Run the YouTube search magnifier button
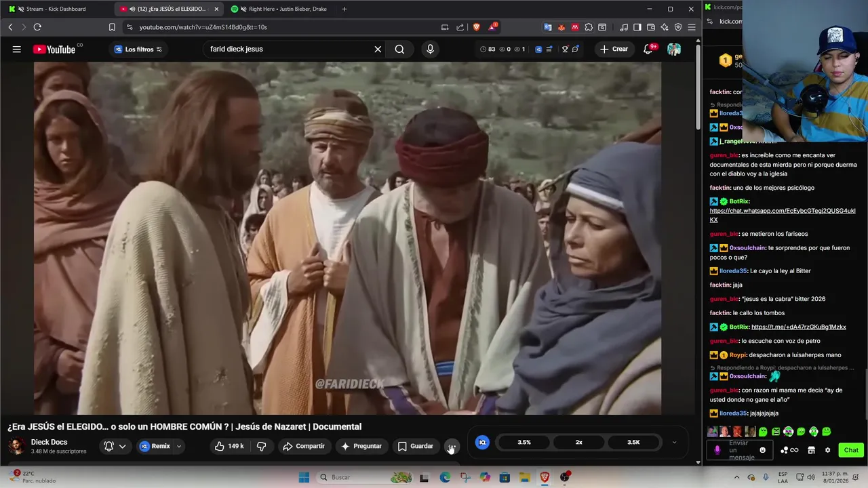This screenshot has width=868, height=488. 399,49
